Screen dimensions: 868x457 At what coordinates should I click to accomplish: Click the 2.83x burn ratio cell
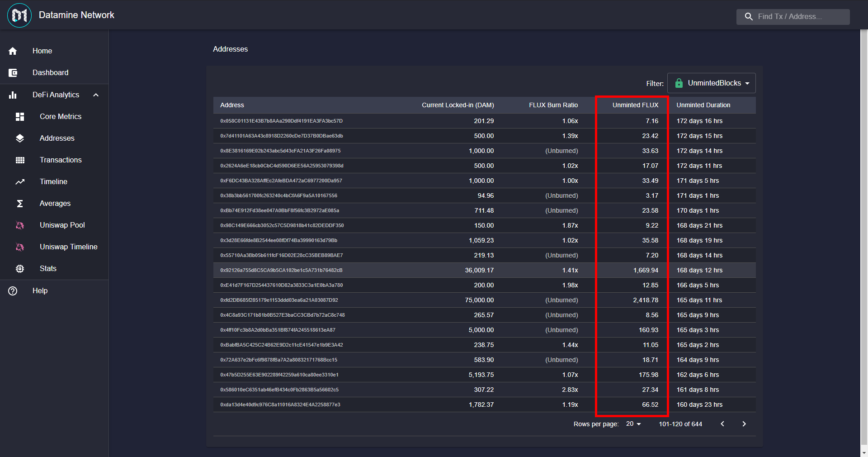(570, 390)
